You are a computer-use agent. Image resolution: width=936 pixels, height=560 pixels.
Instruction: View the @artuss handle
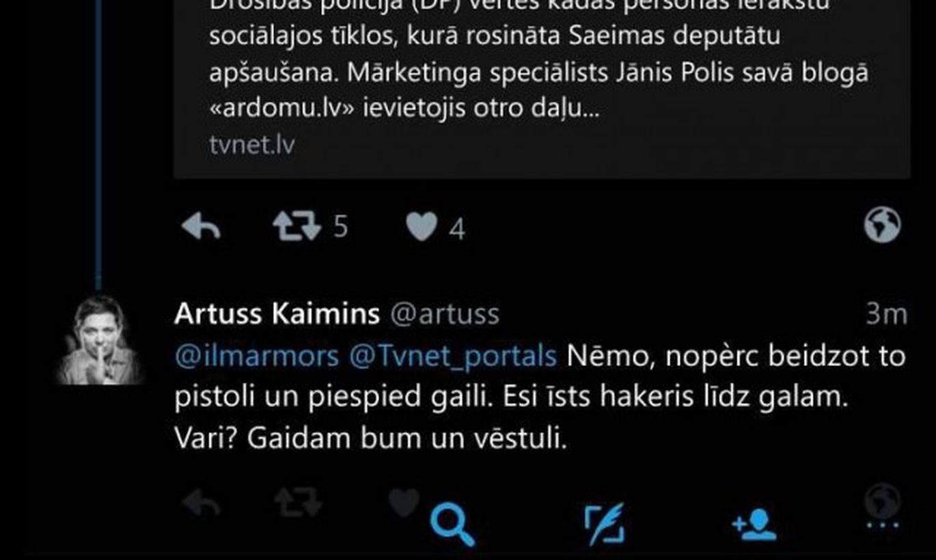444,314
